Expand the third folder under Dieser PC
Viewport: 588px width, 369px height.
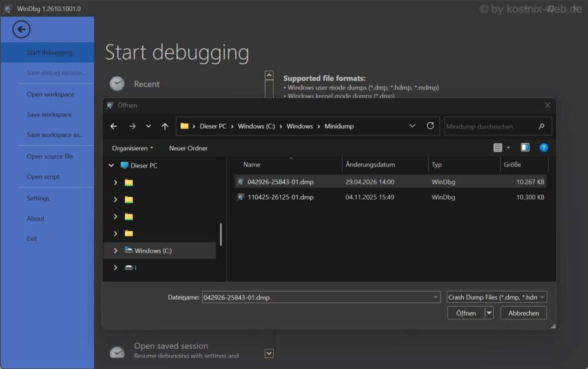tap(115, 216)
